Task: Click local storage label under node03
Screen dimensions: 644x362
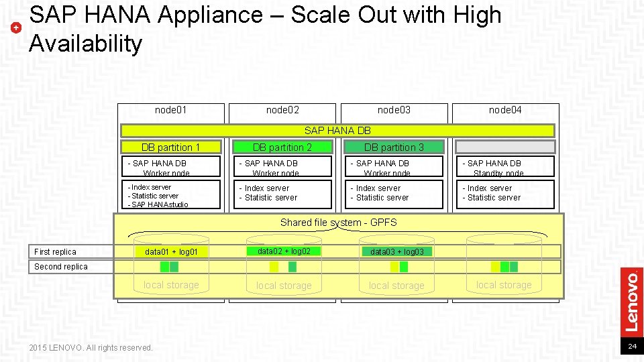Action: (x=396, y=286)
